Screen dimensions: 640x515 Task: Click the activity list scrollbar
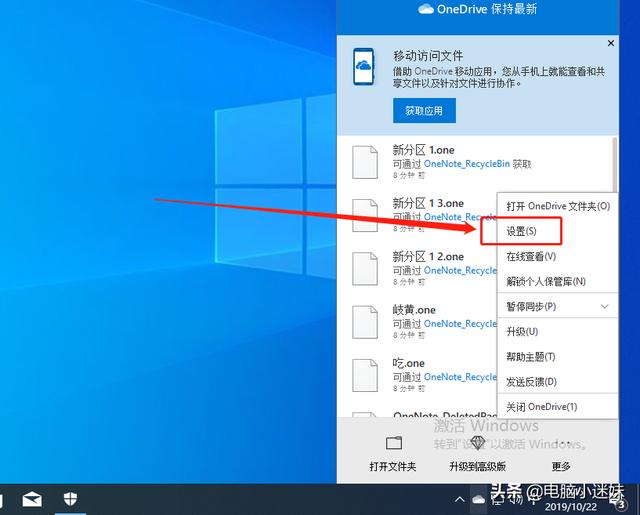(x=615, y=165)
